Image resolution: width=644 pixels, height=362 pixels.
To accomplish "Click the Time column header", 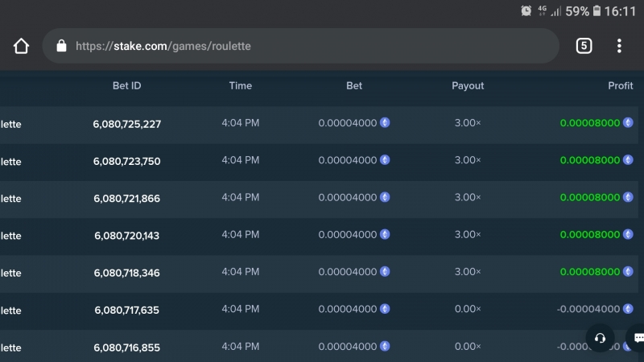I will [x=240, y=85].
